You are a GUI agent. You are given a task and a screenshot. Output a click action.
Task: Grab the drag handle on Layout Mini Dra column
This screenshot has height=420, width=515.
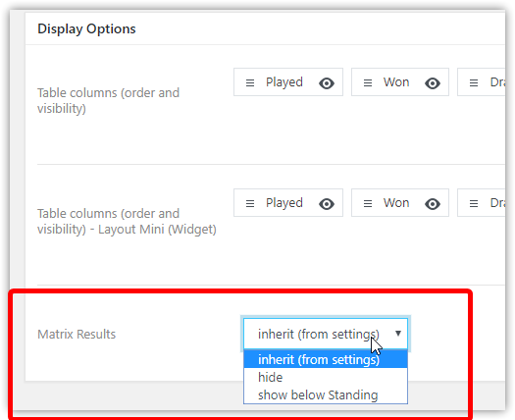(473, 204)
